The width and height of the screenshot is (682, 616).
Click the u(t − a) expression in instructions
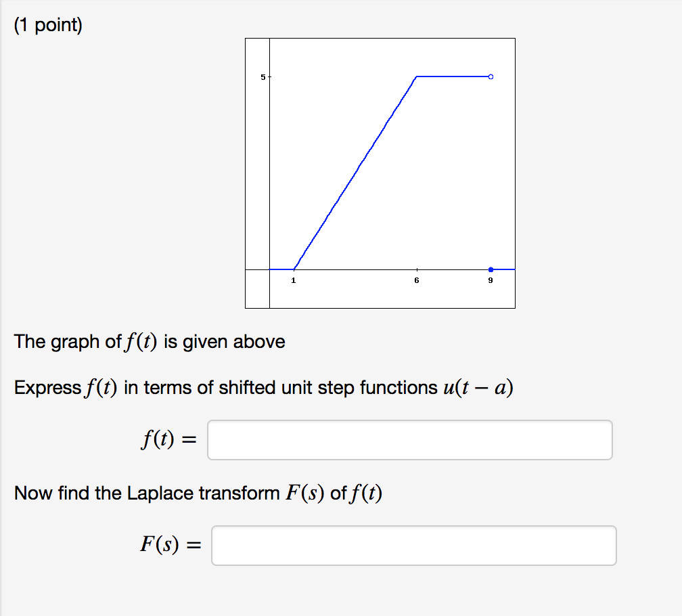478,387
